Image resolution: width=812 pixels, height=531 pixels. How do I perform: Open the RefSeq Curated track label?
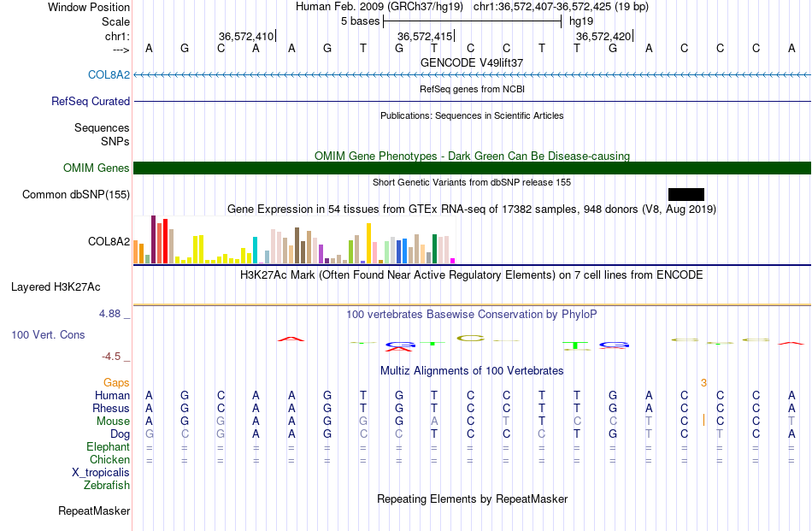[x=91, y=101]
